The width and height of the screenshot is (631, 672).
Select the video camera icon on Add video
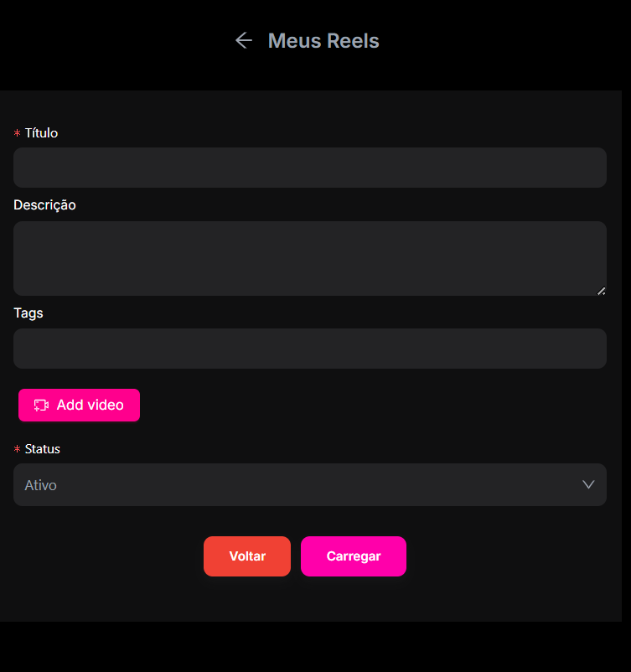tap(41, 405)
